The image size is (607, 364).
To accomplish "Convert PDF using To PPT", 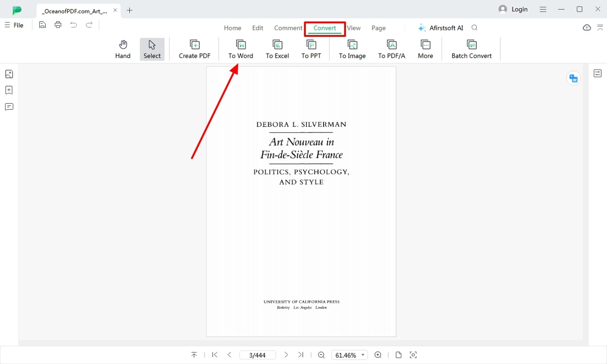I will (x=311, y=49).
